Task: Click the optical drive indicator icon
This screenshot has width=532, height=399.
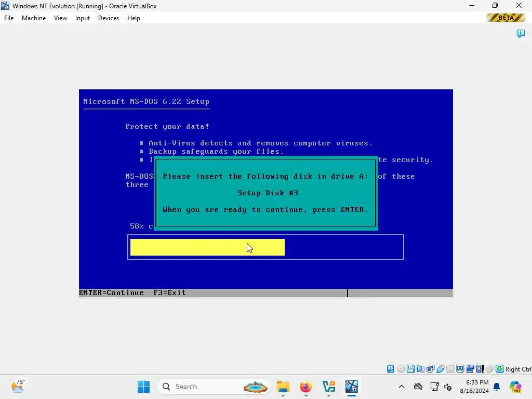Action: point(401,369)
